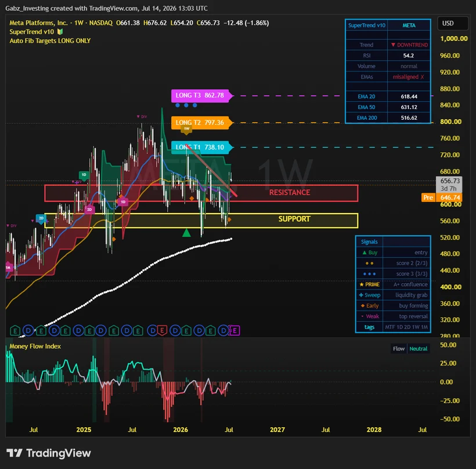Screen dimensions: 476x469
Task: Click the 400.00 price axis label
Action: coord(450,287)
